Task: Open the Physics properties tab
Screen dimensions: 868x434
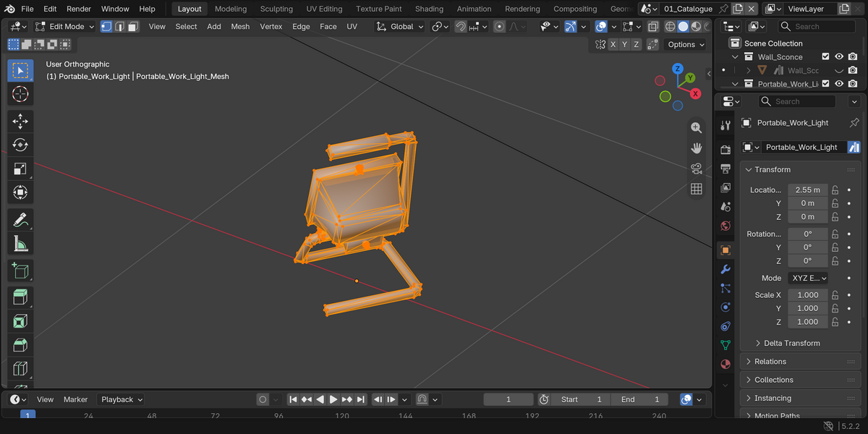Action: click(x=726, y=307)
